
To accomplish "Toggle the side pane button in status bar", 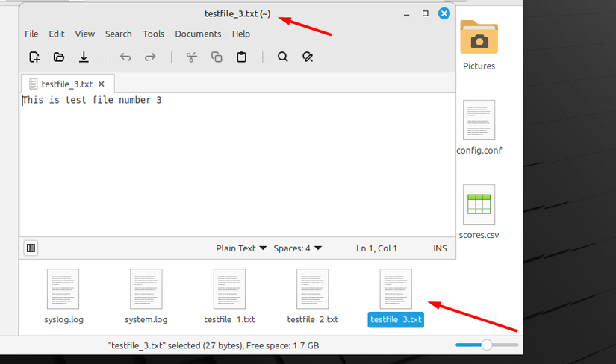I will (31, 248).
